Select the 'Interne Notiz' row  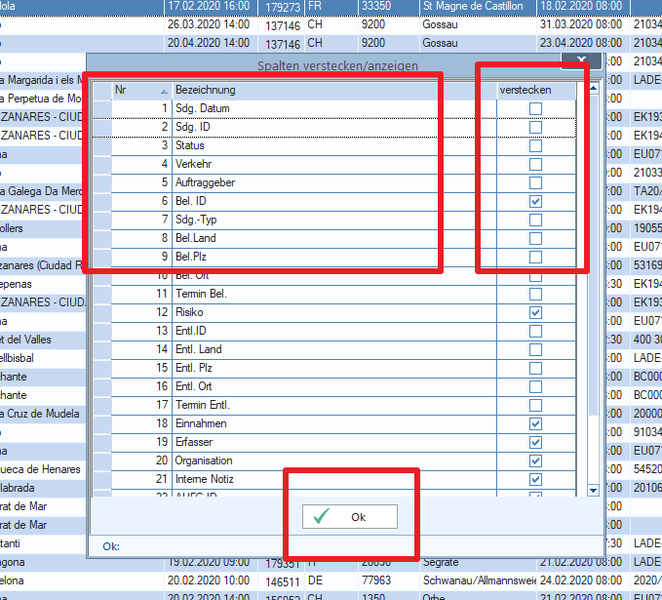[334, 480]
